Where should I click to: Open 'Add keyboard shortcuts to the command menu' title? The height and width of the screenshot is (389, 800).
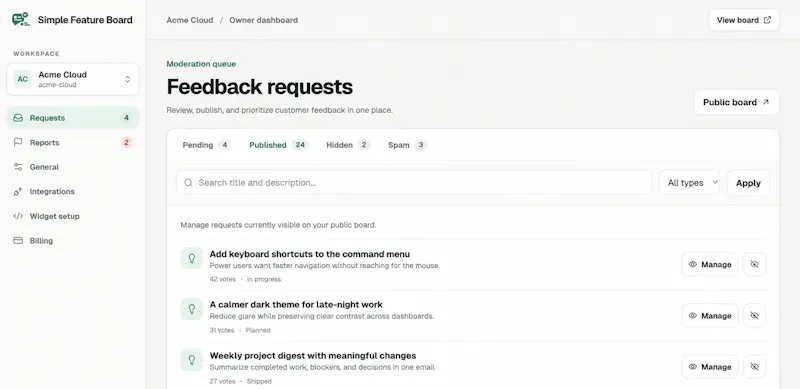click(x=310, y=254)
